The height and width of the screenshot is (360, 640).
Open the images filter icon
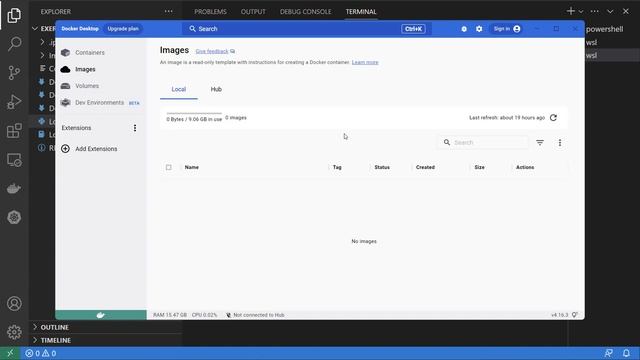540,142
